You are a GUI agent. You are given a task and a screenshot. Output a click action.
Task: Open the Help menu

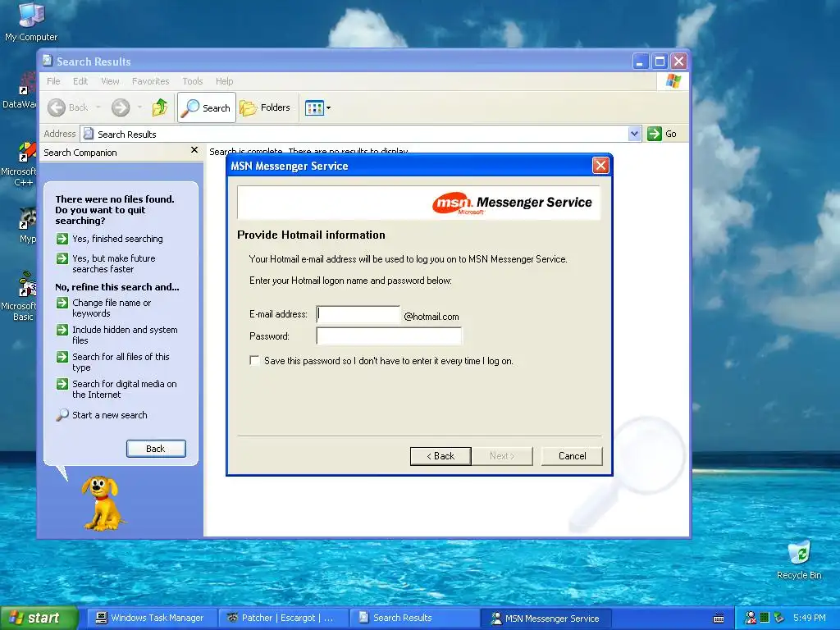[x=225, y=81]
